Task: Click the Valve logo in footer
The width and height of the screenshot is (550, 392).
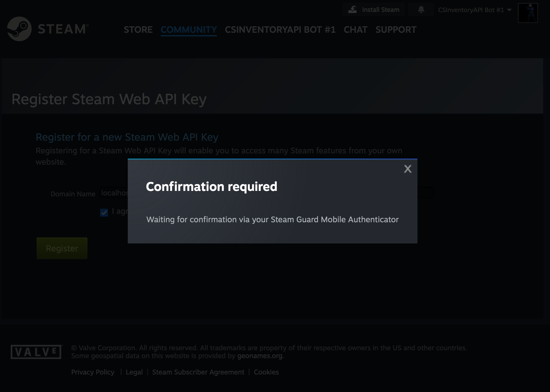Action: tap(36, 352)
